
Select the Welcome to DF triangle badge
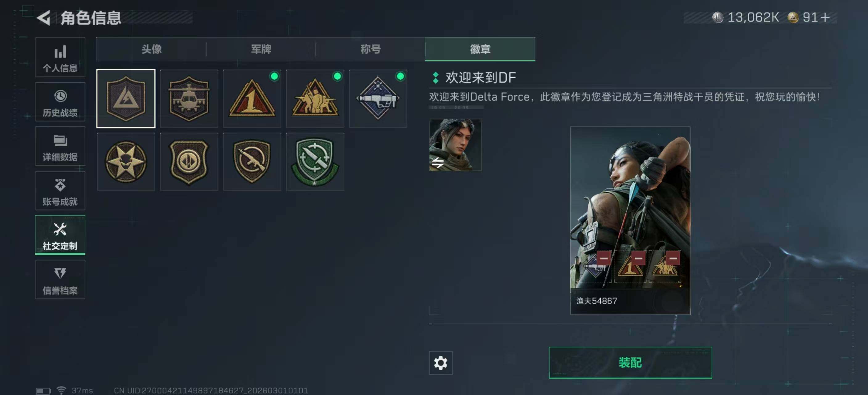(126, 98)
